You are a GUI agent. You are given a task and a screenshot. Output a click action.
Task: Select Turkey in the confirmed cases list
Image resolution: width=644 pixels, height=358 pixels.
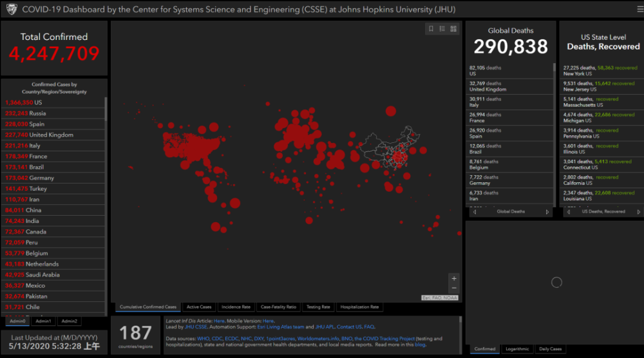53,189
